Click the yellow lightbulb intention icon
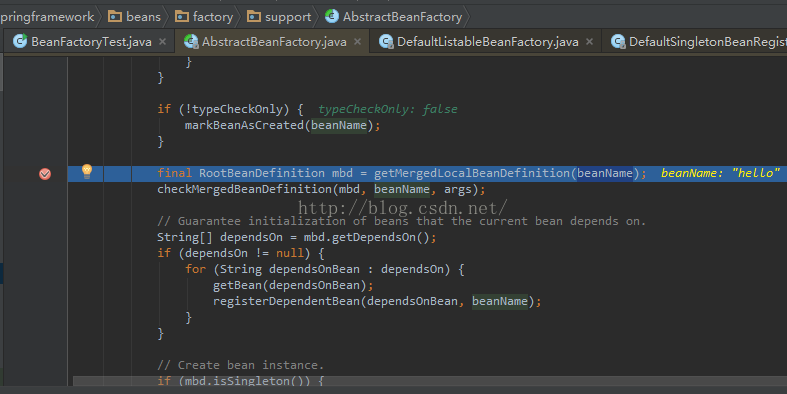This screenshot has width=787, height=394. click(87, 172)
